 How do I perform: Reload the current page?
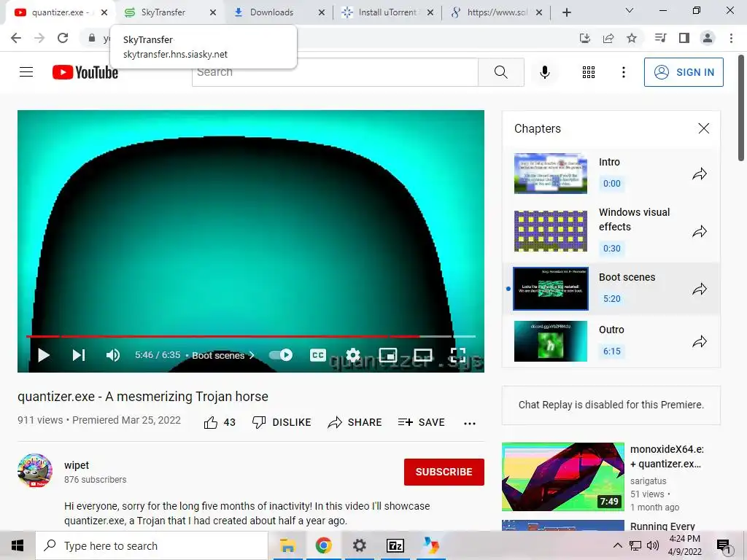[63, 38]
